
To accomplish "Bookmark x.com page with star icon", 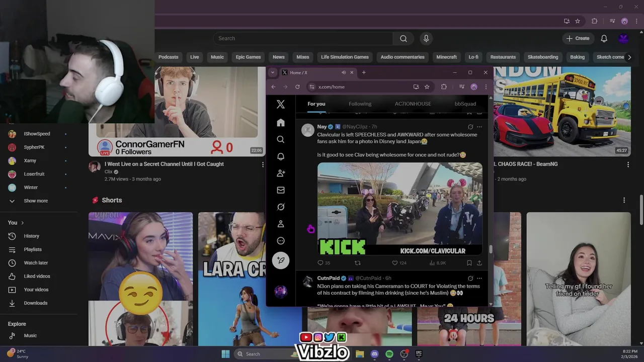I will point(427,87).
